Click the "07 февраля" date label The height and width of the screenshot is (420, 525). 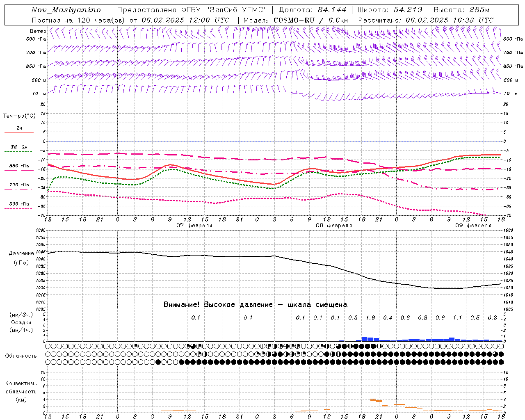194,226
